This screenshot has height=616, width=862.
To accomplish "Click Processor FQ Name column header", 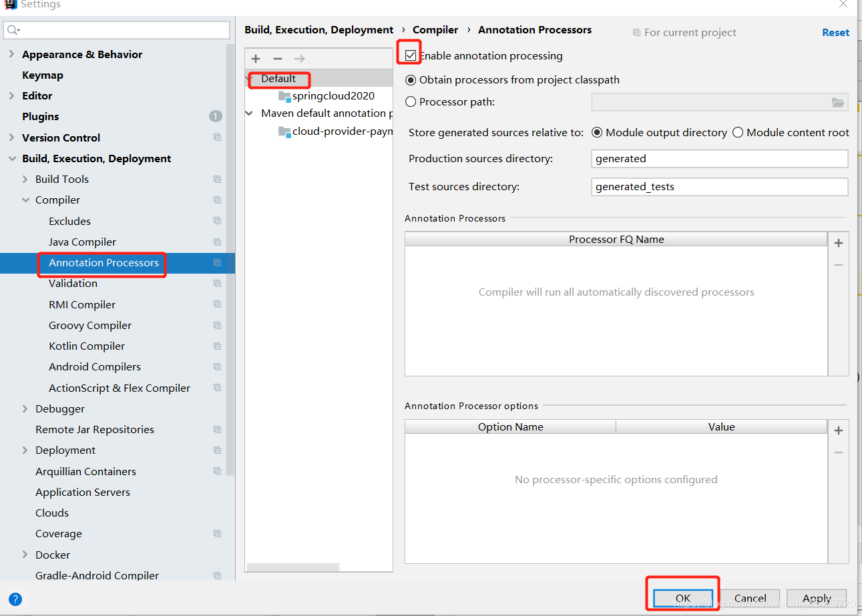I will (616, 240).
